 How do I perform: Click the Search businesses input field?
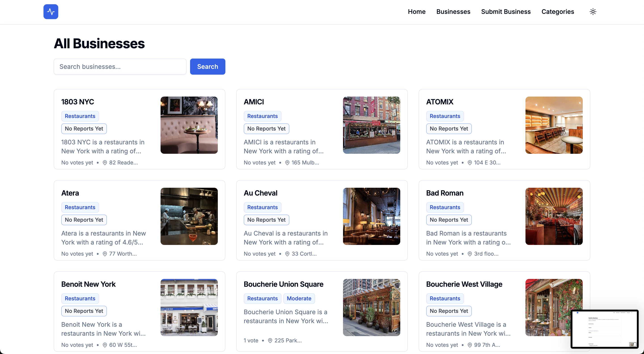120,67
